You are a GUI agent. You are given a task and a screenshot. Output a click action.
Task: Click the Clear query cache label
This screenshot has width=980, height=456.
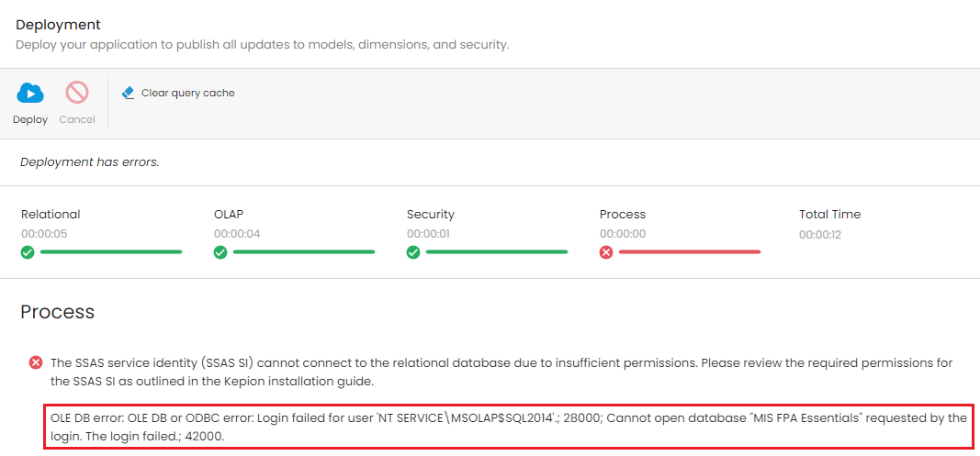tap(188, 93)
